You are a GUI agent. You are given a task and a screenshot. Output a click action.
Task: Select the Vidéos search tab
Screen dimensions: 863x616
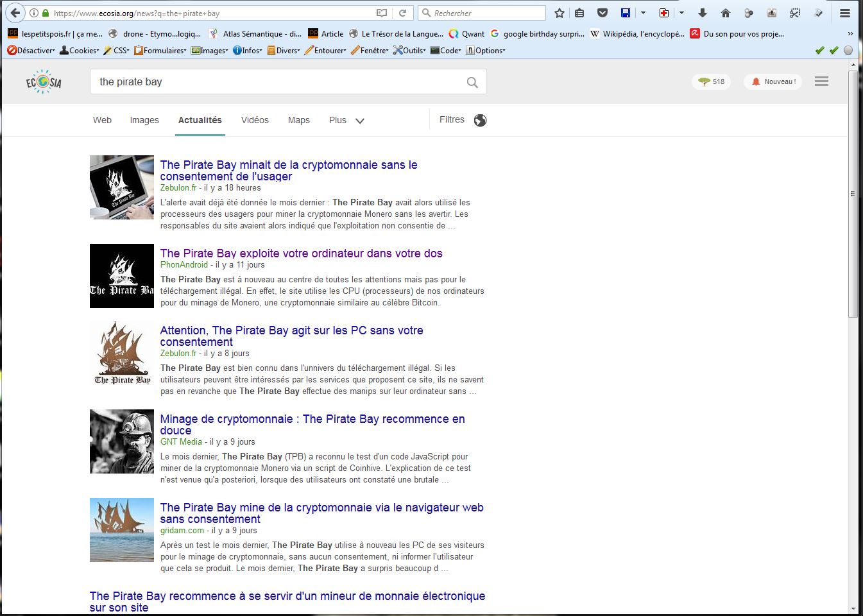click(x=255, y=120)
